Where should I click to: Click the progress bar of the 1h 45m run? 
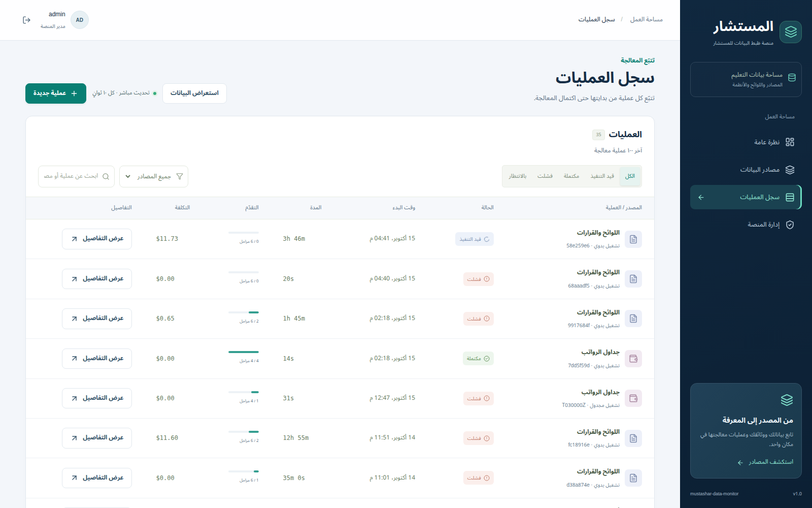click(244, 312)
